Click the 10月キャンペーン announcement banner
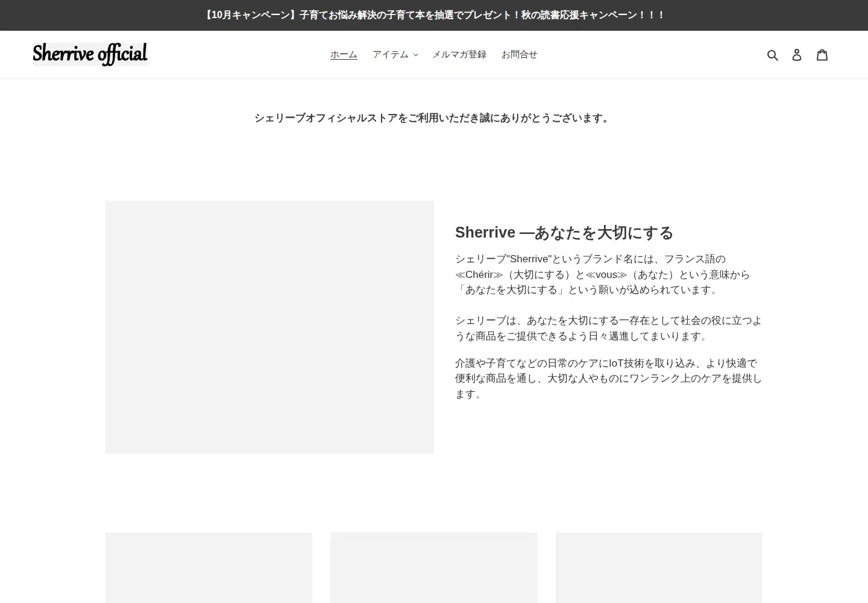The height and width of the screenshot is (603, 868). click(x=434, y=15)
